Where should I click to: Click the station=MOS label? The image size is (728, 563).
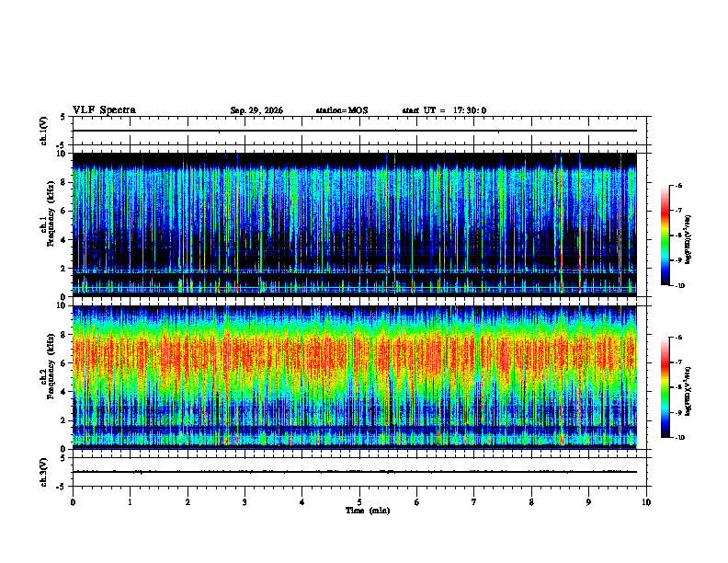pos(342,110)
